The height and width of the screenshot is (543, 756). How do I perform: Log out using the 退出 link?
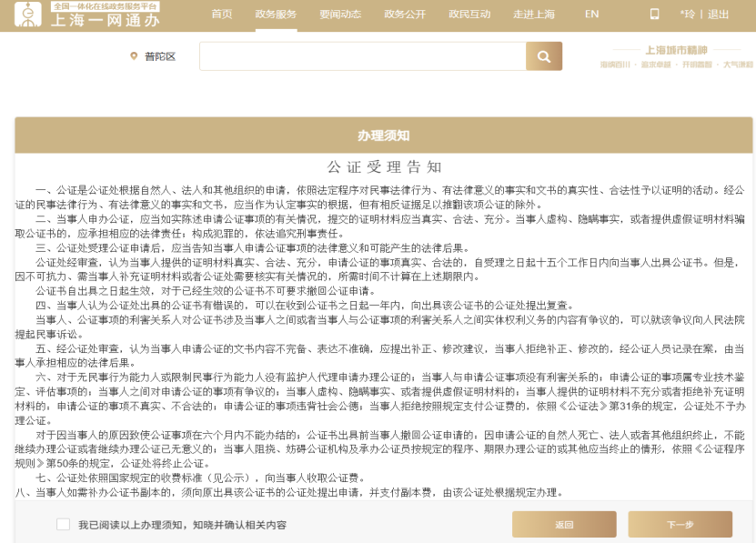(x=718, y=14)
